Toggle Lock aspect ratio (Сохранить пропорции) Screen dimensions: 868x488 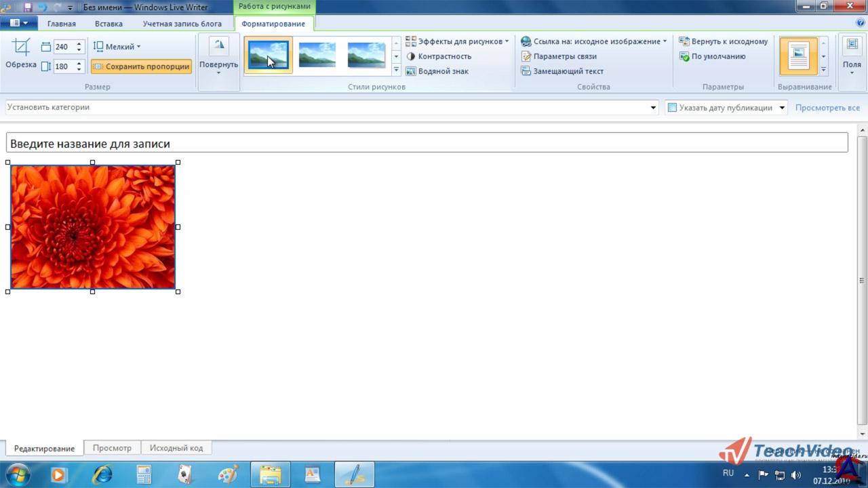141,66
